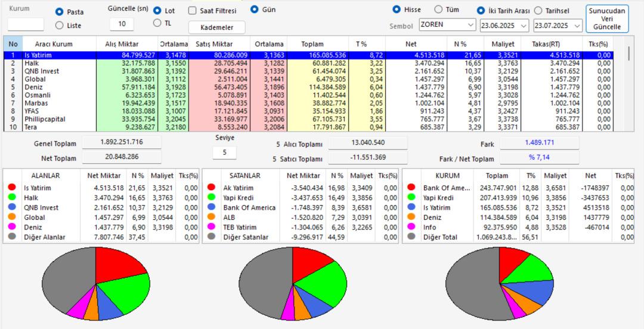Sort by Takas(RT) column header
Viewport: 644px width, 329px height.
(x=552, y=44)
